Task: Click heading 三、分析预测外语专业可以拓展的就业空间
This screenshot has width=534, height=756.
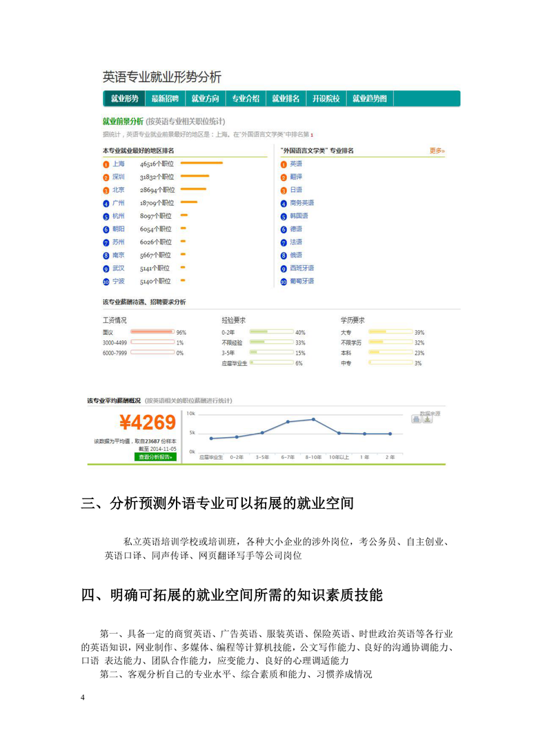Action: point(217,503)
